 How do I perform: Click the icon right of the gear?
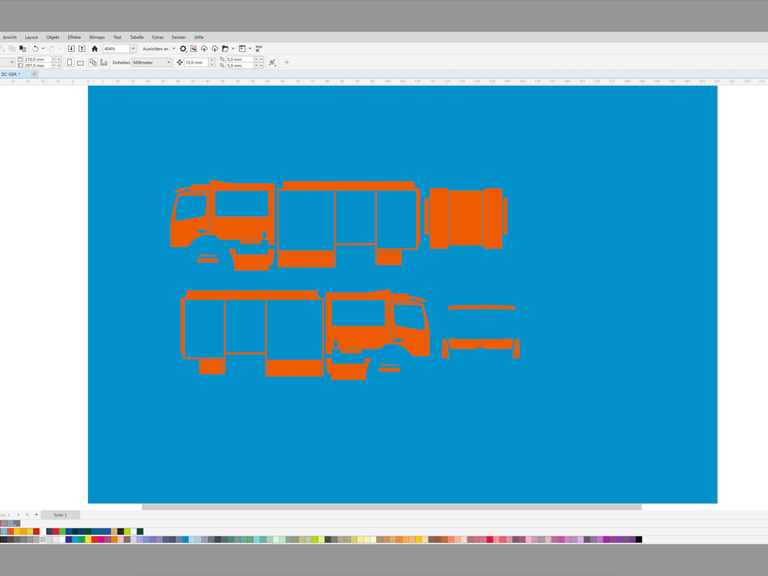[x=193, y=48]
